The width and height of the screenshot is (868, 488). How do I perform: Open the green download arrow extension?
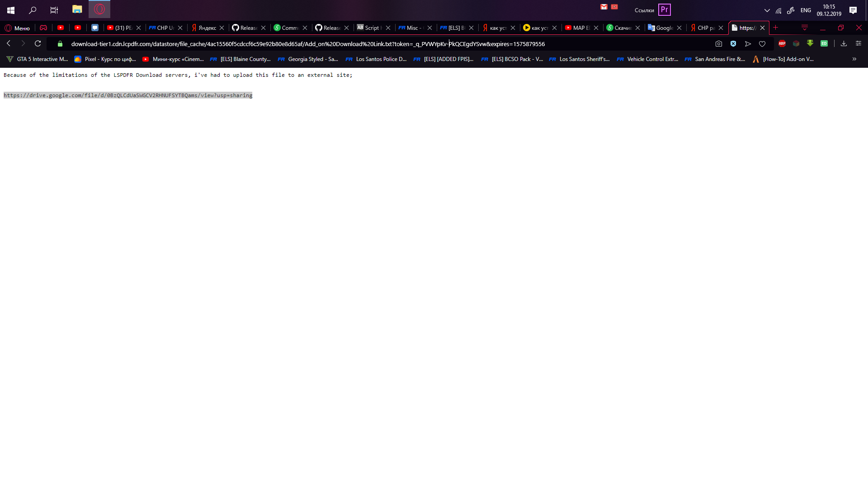810,43
